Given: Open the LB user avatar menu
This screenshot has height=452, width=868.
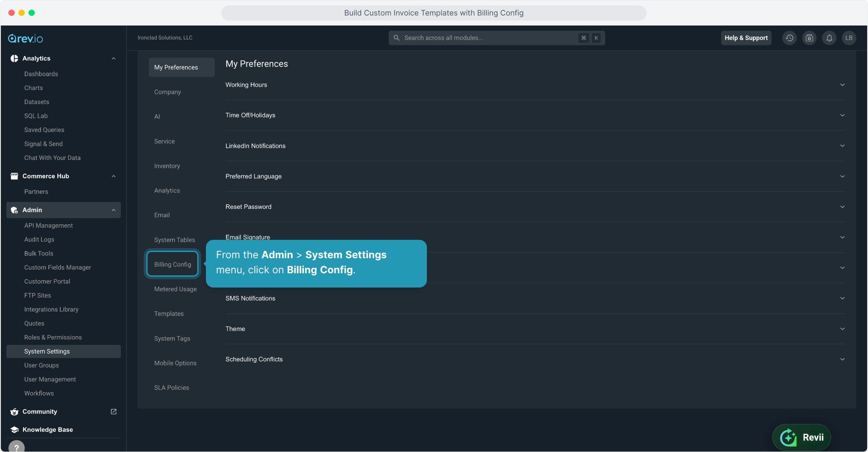Looking at the screenshot, I should tap(849, 38).
